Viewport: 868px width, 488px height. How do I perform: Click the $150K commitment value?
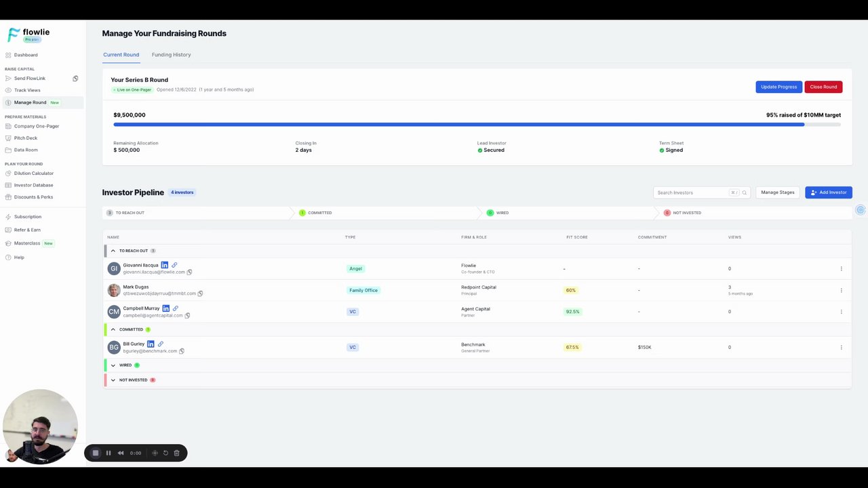(x=644, y=347)
